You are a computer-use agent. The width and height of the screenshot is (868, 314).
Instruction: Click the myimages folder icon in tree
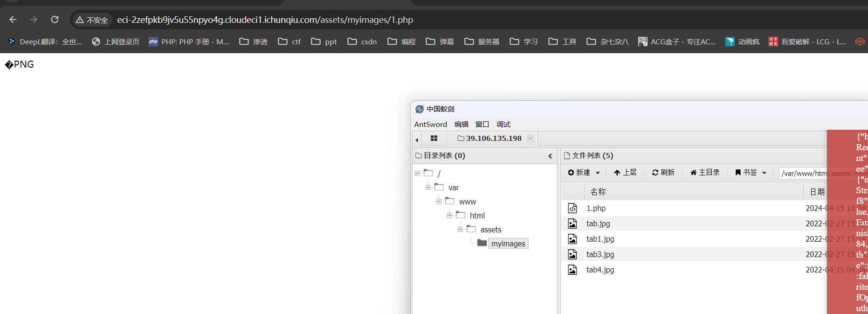[482, 243]
